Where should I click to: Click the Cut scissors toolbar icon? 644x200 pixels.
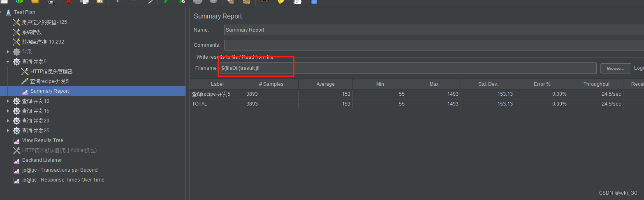pyautogui.click(x=69, y=2)
